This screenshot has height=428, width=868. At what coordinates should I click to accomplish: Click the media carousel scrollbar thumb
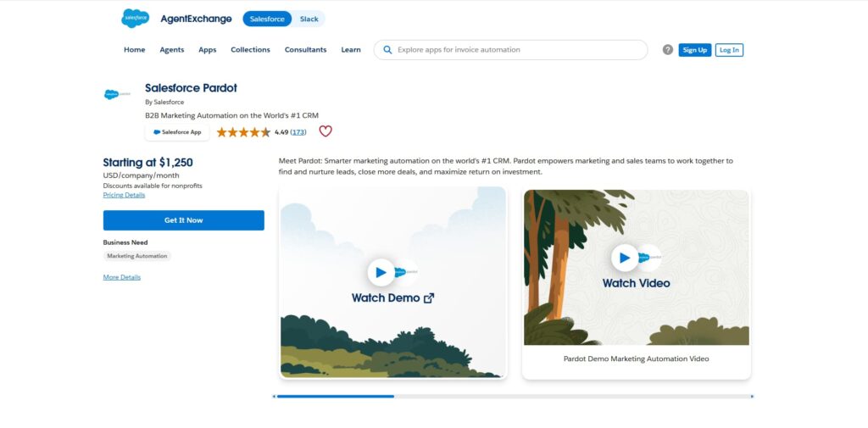tap(336, 397)
